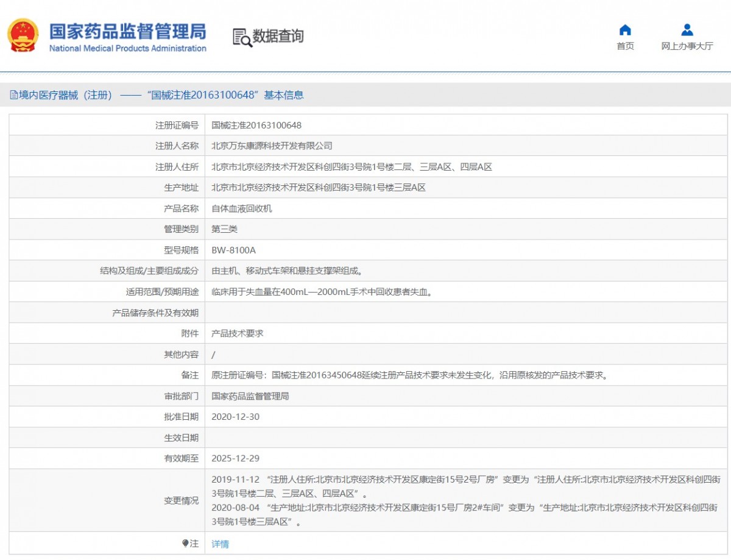Click 首页 home link
The image size is (731, 560).
point(625,46)
